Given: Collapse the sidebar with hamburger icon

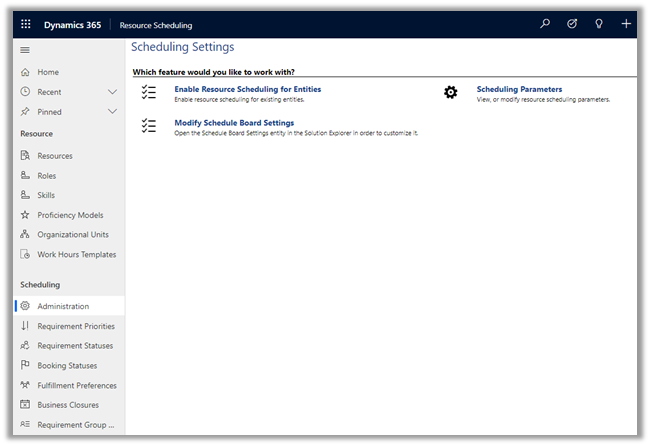Looking at the screenshot, I should pos(25,50).
